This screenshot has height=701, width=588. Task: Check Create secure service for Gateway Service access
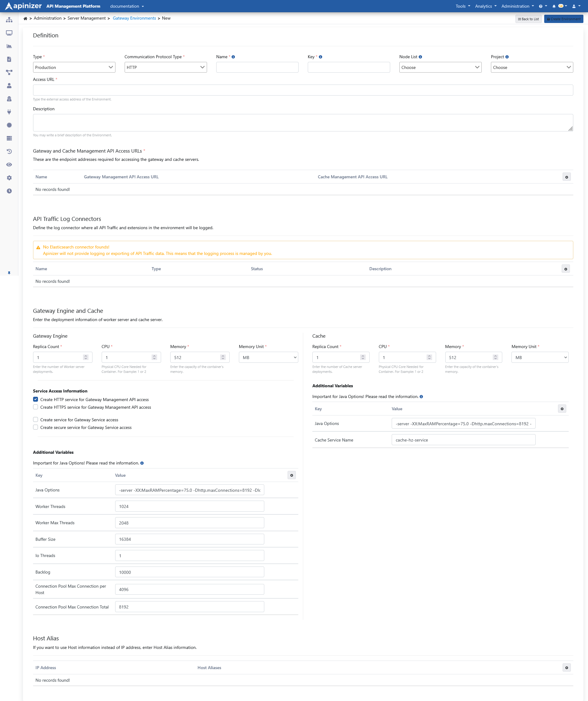[x=36, y=427]
